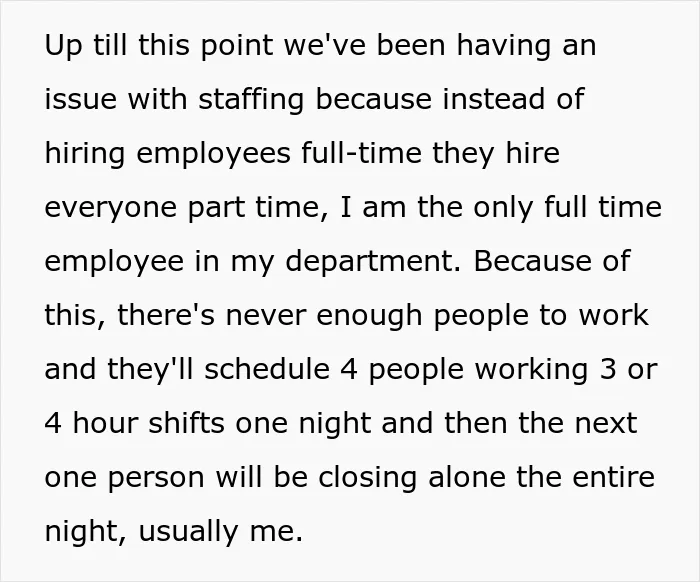Screen dimensions: 700x582
Task: Click the hyphenated word "full-time"
Action: click(x=361, y=153)
